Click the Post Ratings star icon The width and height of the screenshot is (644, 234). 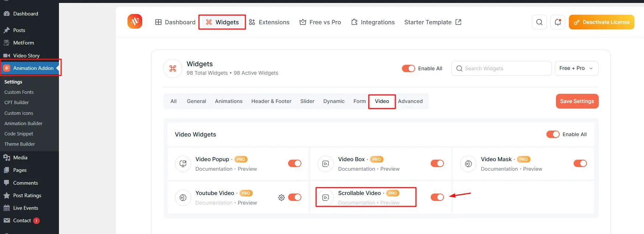7,195
